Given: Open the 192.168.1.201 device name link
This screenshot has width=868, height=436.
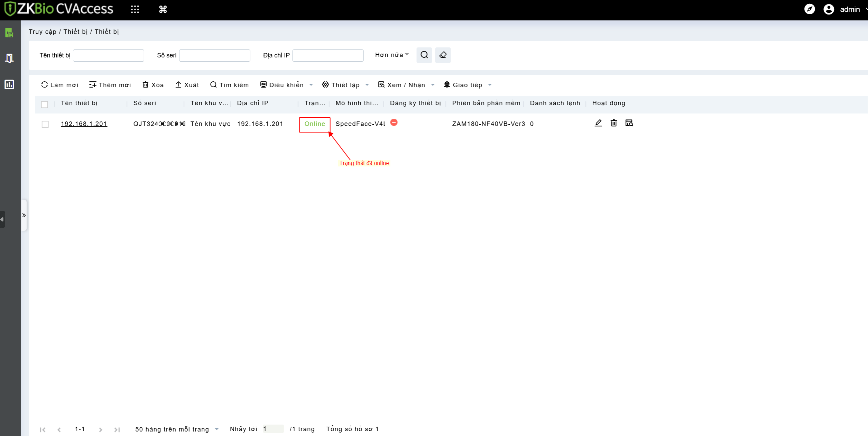Looking at the screenshot, I should [84, 124].
